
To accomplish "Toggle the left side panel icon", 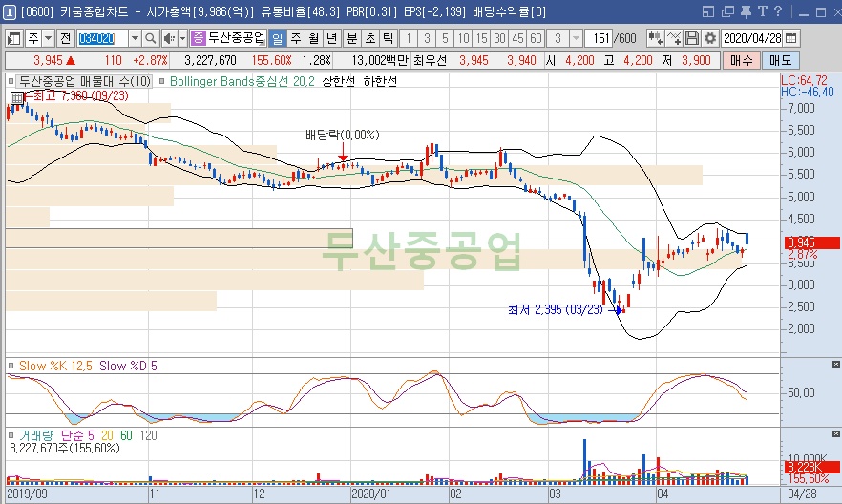I will coord(14,38).
